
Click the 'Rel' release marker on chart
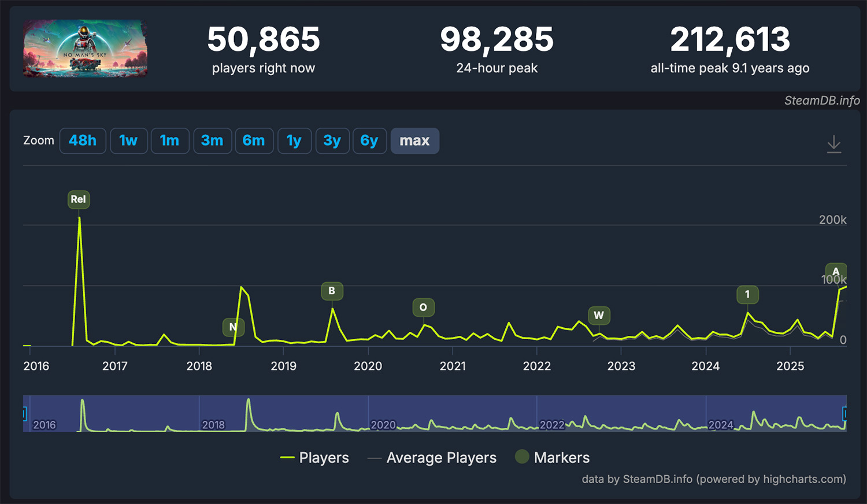(78, 199)
